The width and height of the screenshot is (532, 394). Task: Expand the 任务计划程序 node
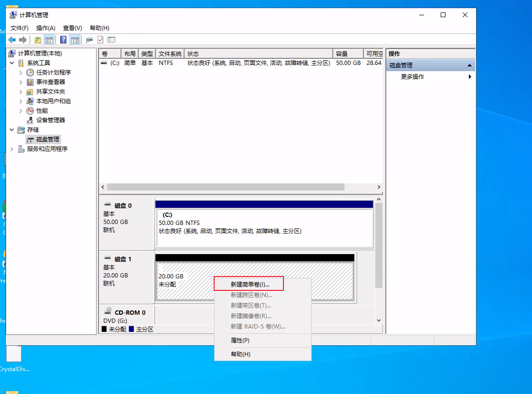[x=21, y=73]
